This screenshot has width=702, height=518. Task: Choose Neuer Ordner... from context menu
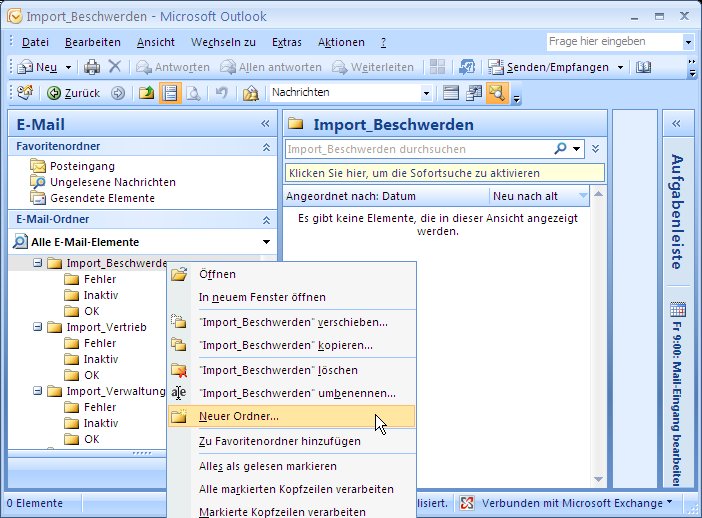click(239, 416)
